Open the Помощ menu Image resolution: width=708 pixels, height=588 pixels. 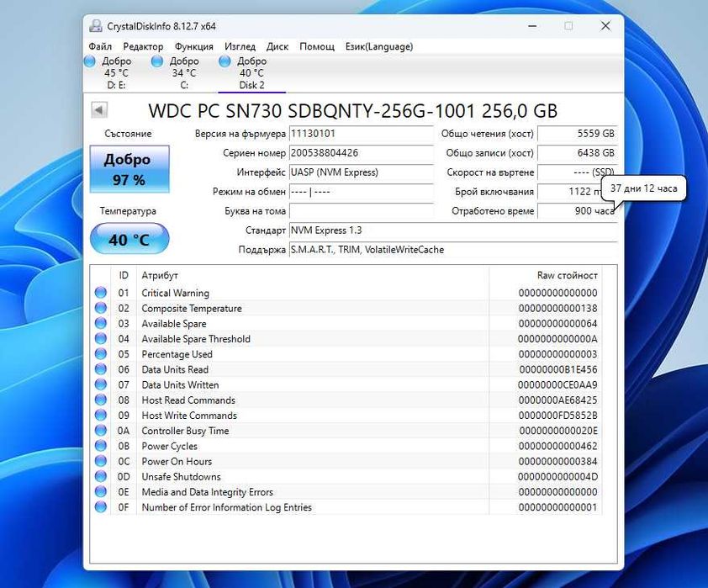(x=317, y=46)
